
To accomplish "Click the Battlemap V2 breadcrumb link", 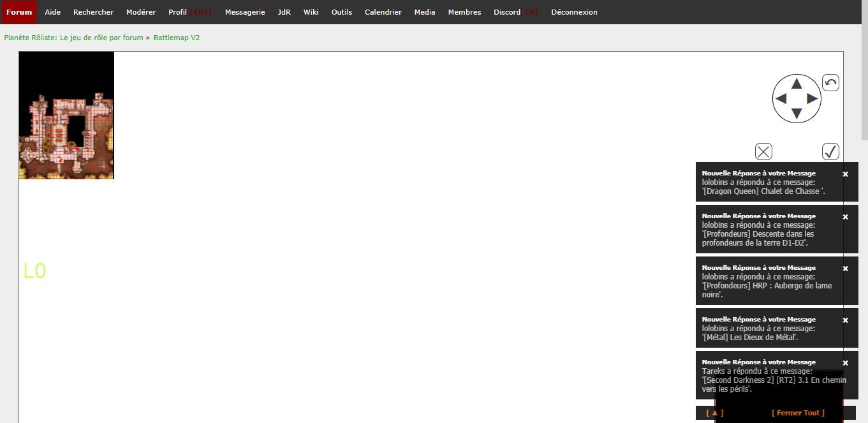I will (x=177, y=38).
